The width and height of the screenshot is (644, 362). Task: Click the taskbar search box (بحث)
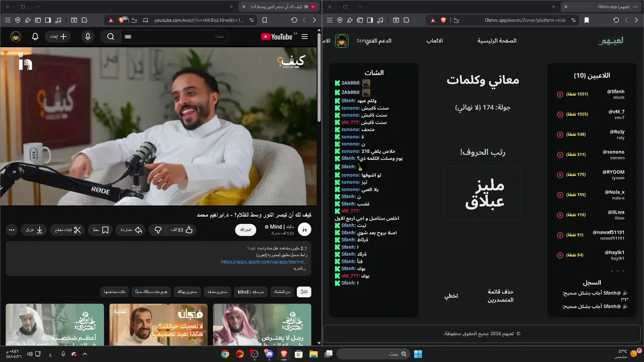(x=372, y=354)
